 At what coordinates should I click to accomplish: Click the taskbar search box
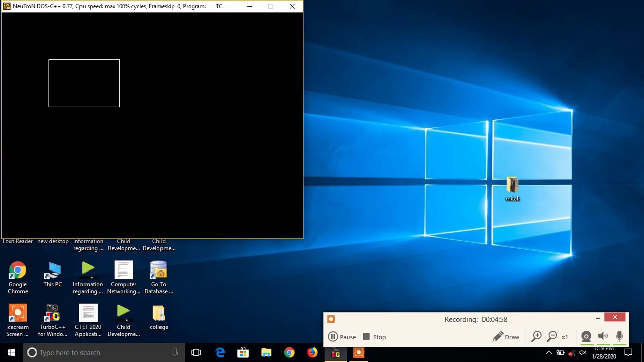coord(104,353)
